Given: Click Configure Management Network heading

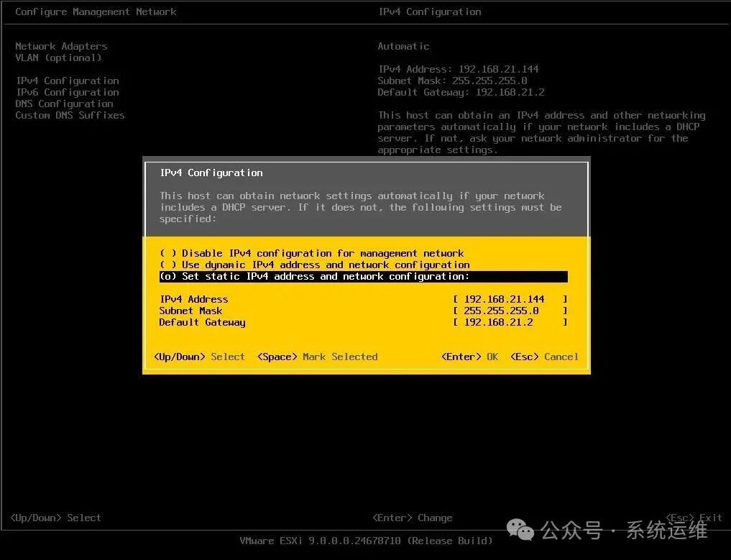Looking at the screenshot, I should (96, 12).
